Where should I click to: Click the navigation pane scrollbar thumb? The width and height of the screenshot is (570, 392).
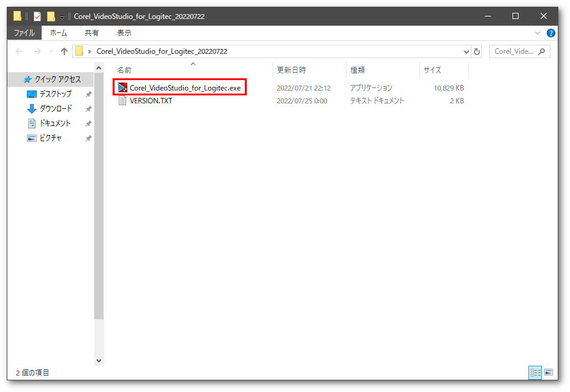[x=99, y=196]
